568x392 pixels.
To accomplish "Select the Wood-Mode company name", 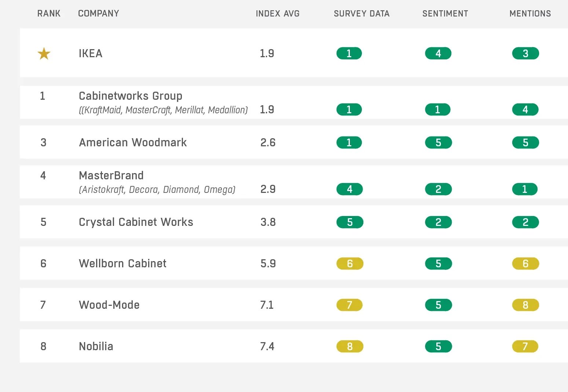I will pyautogui.click(x=109, y=305).
